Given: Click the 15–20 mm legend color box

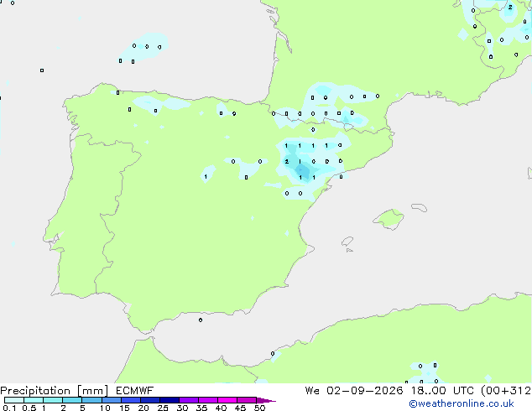Looking at the screenshot, I should [131, 400].
